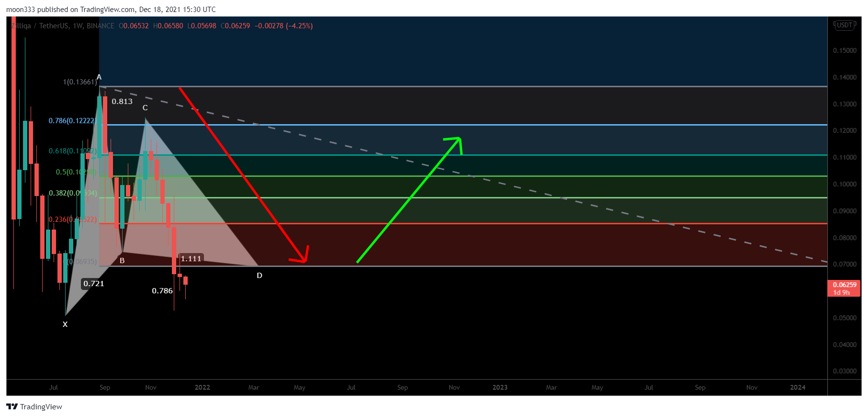Screen dimensions: 868x417
Task: Select the open value O0.06532
Action: click(x=134, y=26)
